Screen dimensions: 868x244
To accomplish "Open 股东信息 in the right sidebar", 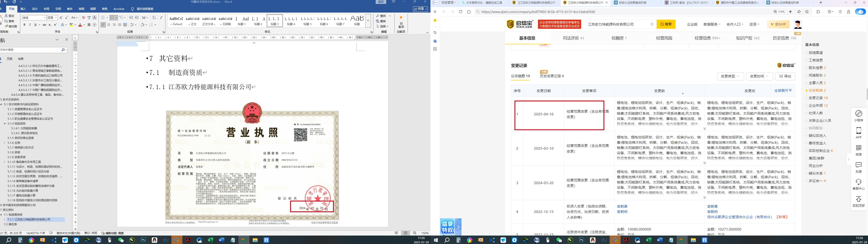I will (x=817, y=68).
